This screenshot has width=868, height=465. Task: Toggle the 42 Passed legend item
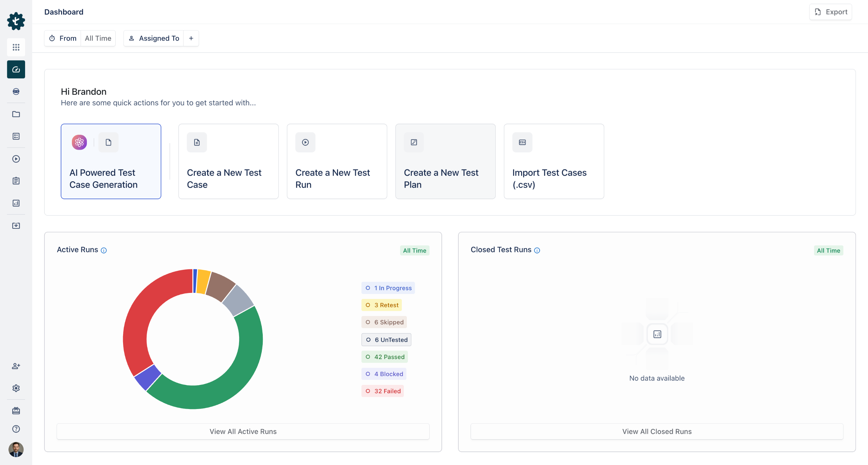(385, 357)
